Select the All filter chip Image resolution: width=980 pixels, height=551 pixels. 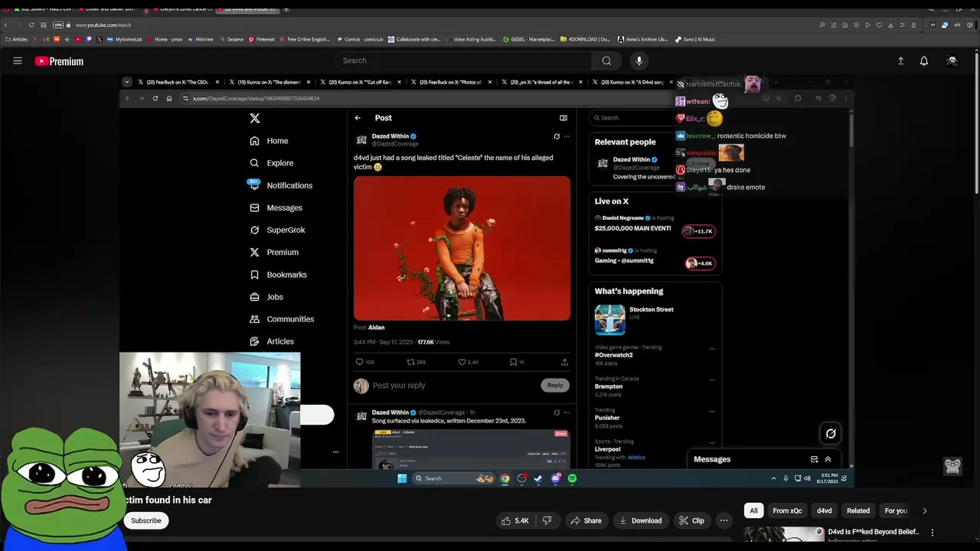coord(753,510)
